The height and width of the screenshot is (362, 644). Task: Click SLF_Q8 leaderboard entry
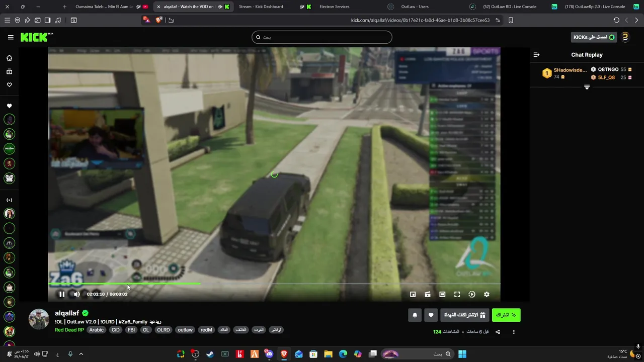pyautogui.click(x=611, y=77)
